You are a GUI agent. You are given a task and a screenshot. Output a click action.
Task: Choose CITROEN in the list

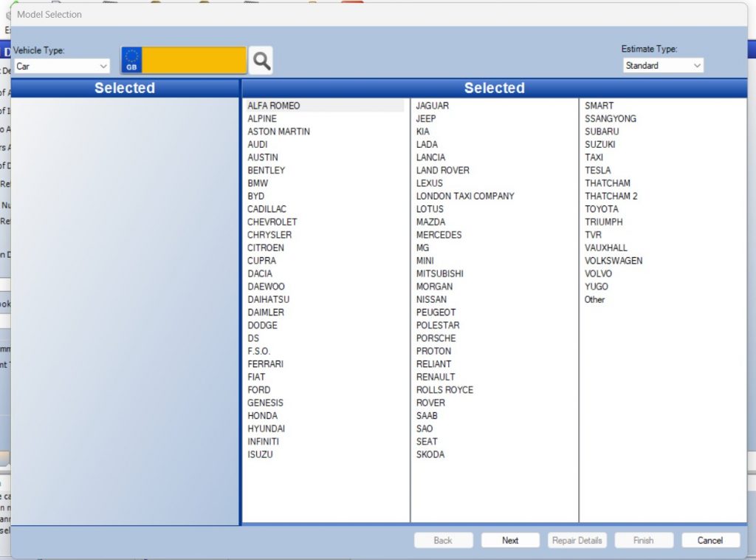point(266,248)
